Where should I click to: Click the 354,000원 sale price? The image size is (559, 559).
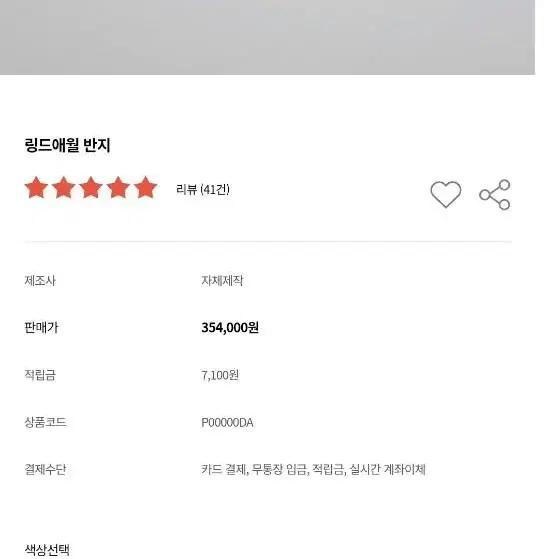coord(230,327)
